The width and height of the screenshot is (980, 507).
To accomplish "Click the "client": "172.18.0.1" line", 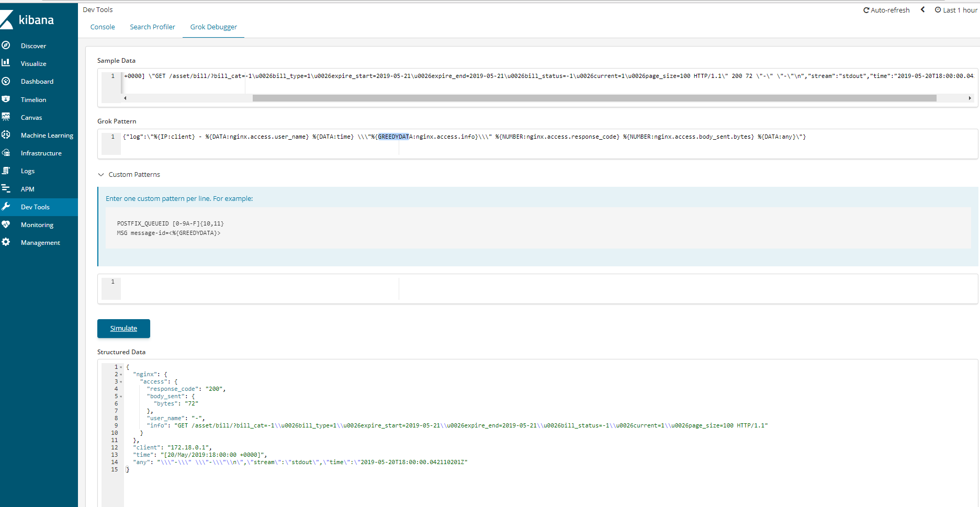I will (172, 448).
